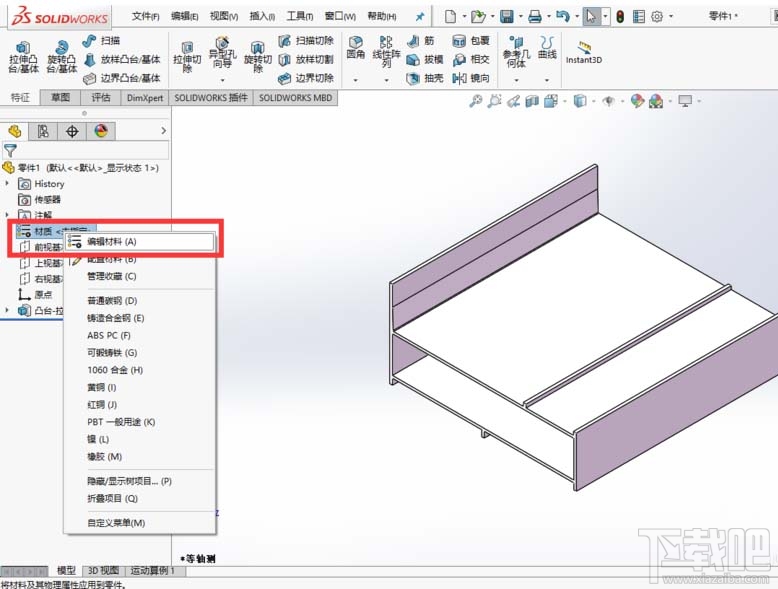Choose 管理收藏 (C) in context menu
778x589 pixels.
pyautogui.click(x=140, y=276)
